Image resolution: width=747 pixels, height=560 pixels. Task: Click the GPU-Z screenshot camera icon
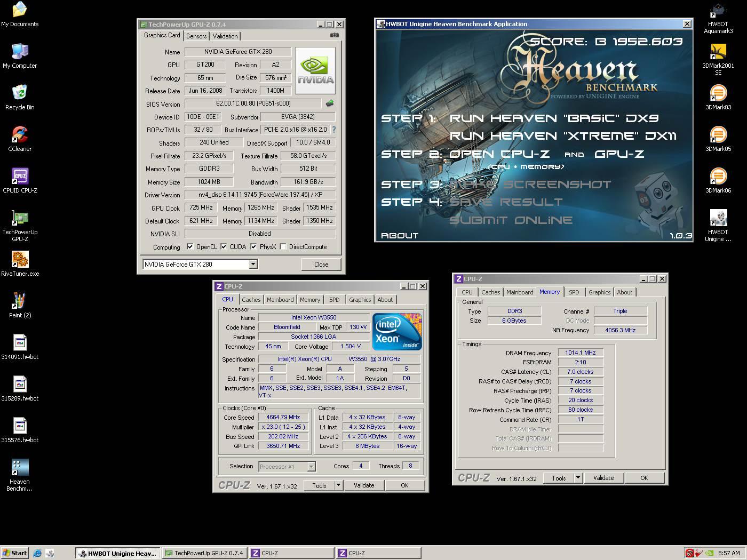pyautogui.click(x=334, y=35)
